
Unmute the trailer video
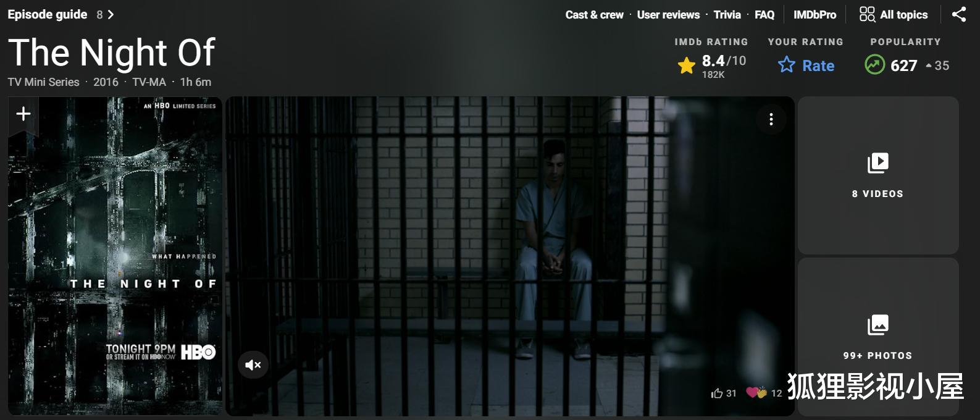(253, 365)
